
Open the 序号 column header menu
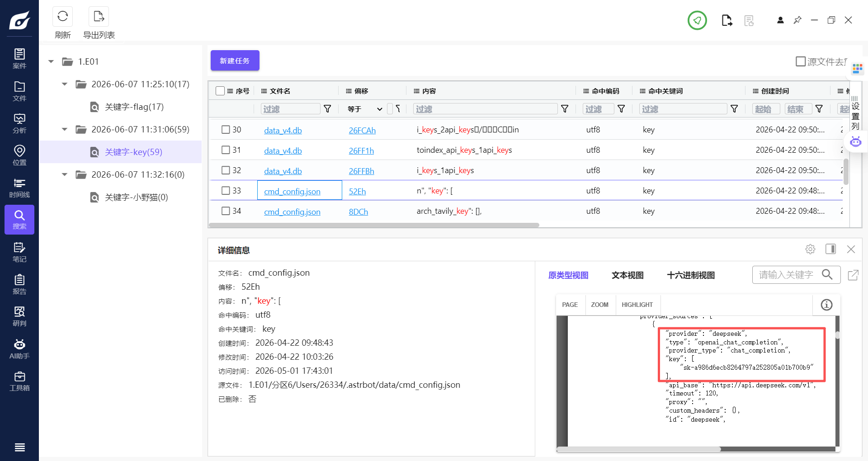(230, 91)
